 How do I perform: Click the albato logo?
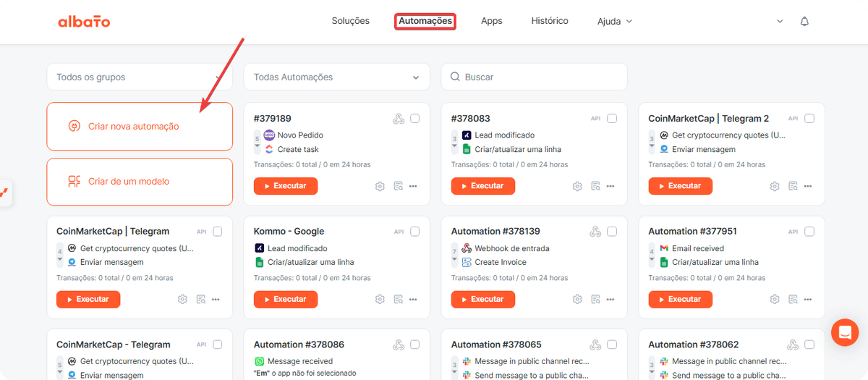click(x=84, y=22)
